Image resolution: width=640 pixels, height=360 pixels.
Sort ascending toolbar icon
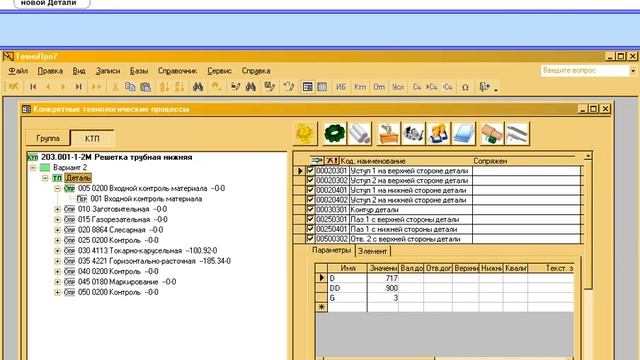tap(164, 87)
